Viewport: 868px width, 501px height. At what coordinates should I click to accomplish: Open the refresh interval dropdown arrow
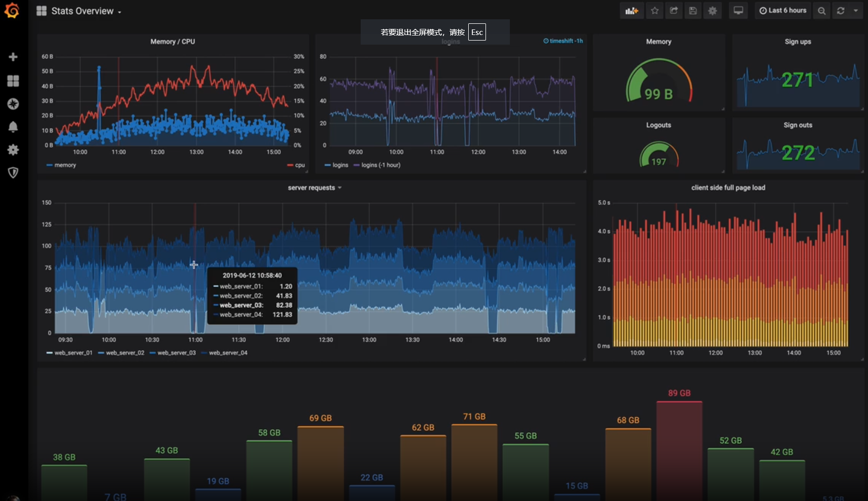856,11
